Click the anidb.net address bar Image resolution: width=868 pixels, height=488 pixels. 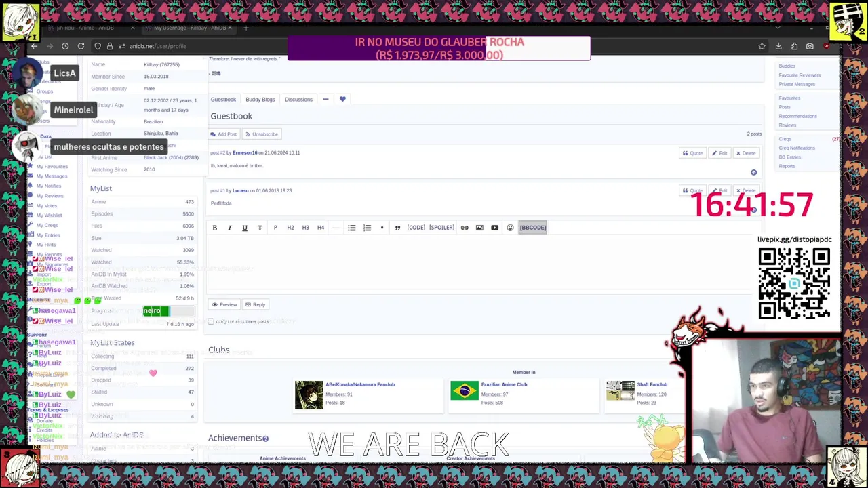(434, 46)
